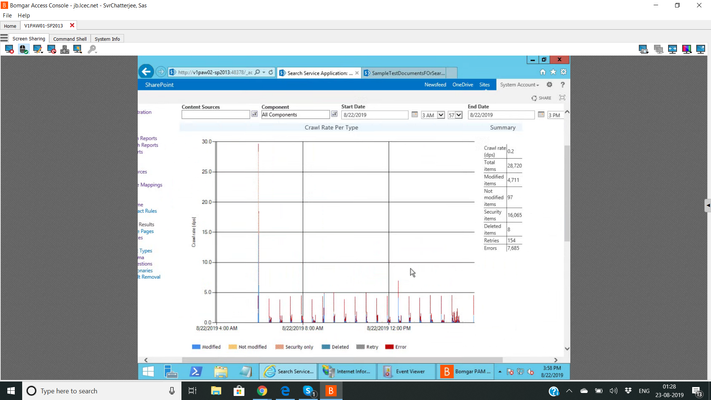
Task: Open local Task View icon
Action: [x=192, y=391]
